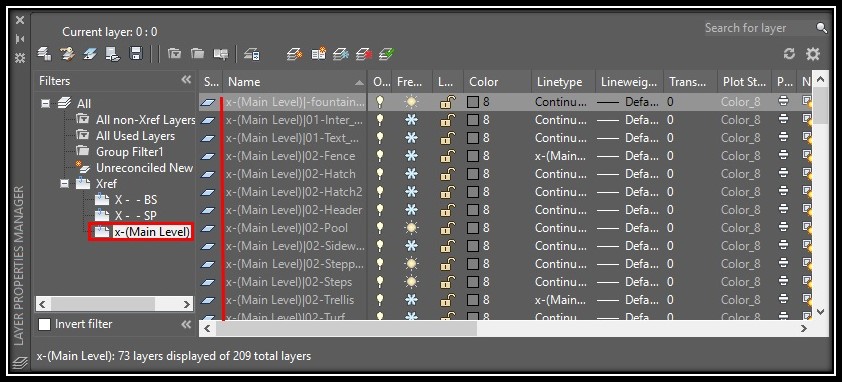Collapse the Xref tree node
The width and height of the screenshot is (842, 382).
(x=65, y=184)
